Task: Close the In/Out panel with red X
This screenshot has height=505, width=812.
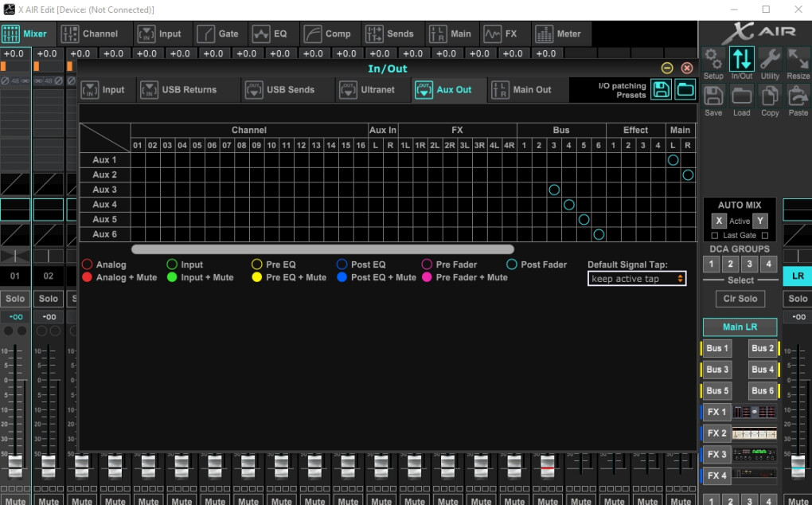Action: pyautogui.click(x=687, y=68)
